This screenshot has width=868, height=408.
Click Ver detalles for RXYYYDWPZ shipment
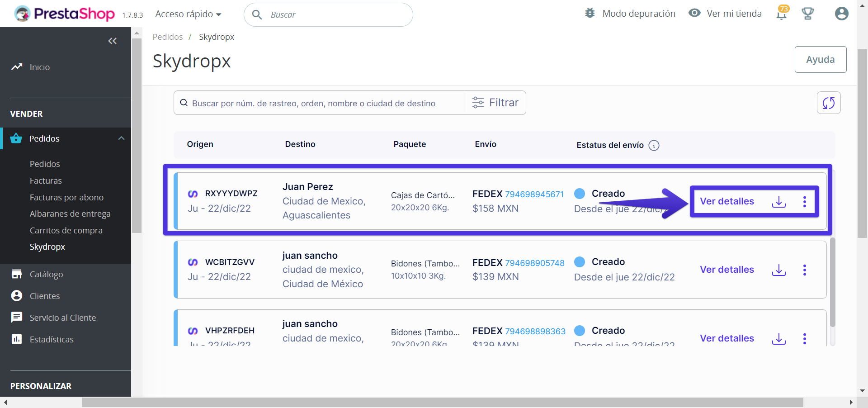pos(727,201)
